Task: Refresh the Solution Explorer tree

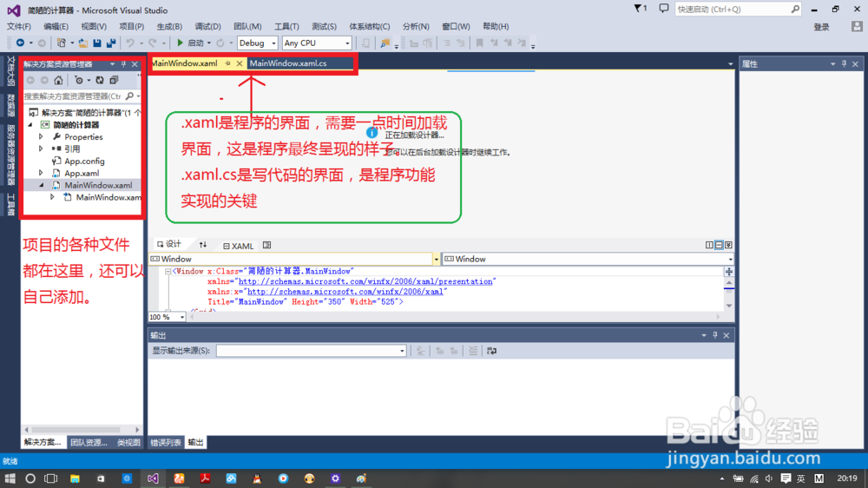Action: [100, 80]
